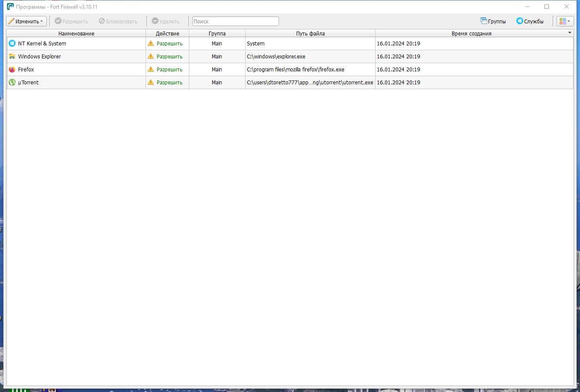This screenshot has width=580, height=392.
Task: Sort by the Действие column header
Action: [168, 33]
